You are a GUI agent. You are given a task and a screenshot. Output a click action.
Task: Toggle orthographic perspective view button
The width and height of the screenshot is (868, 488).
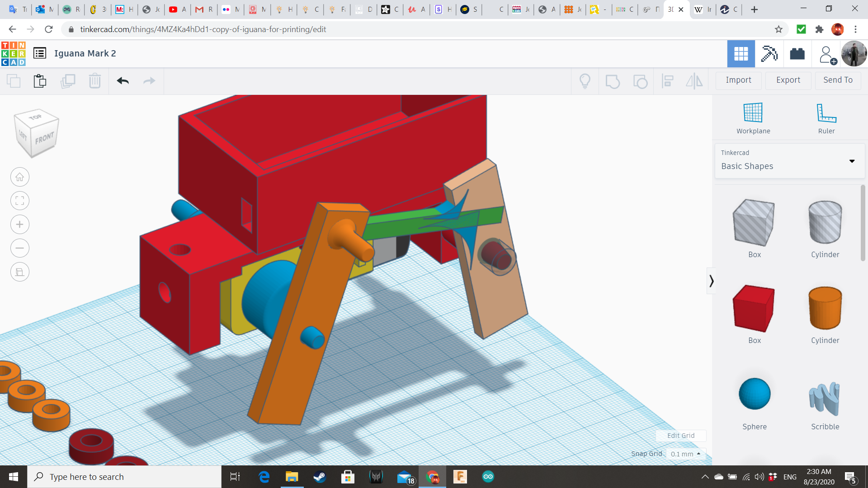click(20, 272)
